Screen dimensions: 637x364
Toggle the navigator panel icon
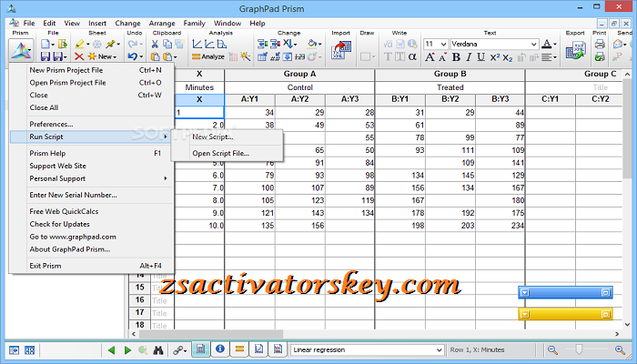[15, 349]
